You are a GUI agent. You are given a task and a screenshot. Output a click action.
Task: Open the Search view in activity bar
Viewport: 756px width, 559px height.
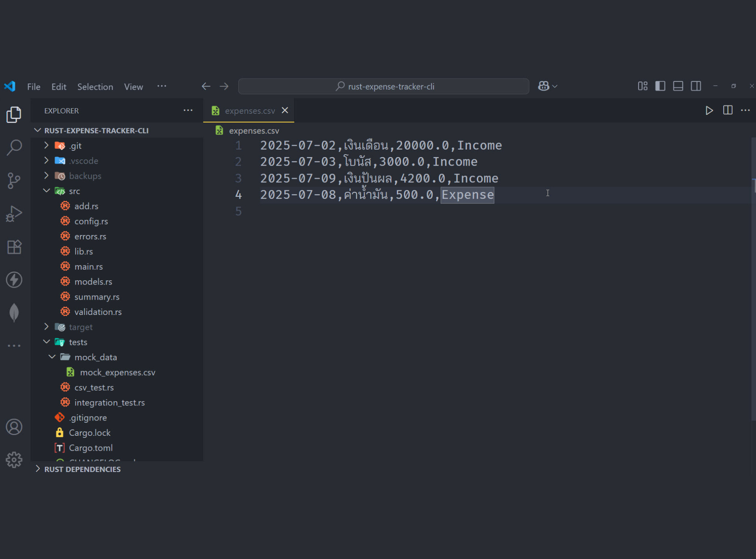(14, 148)
